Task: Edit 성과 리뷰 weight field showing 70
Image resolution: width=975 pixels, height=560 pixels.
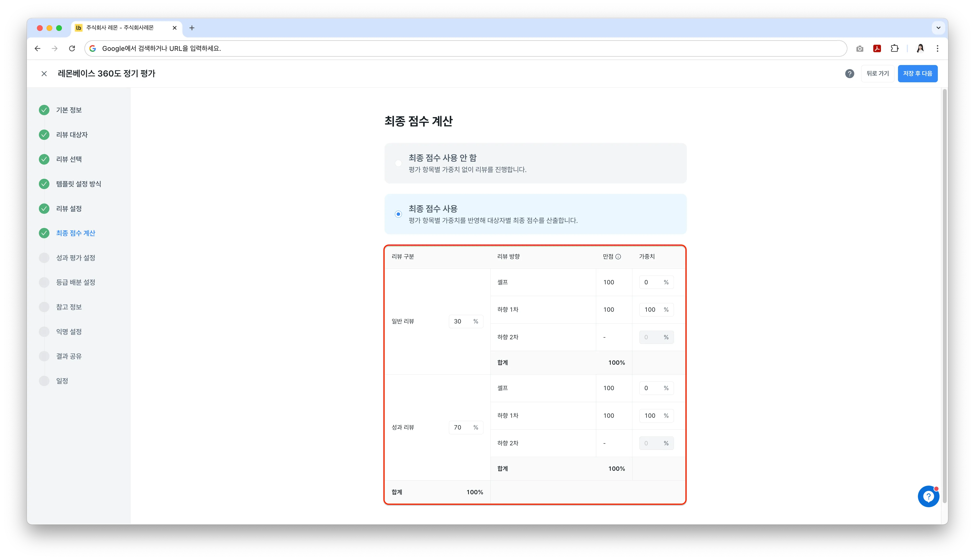Action: point(466,427)
